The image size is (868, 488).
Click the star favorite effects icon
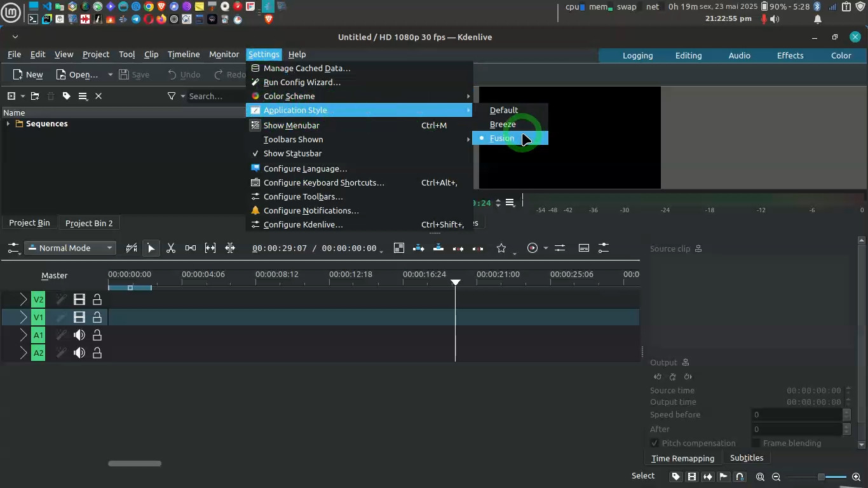click(x=501, y=248)
